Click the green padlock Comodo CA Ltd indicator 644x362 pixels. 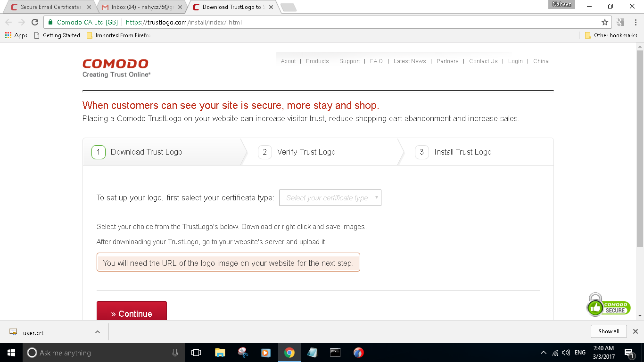(x=83, y=22)
